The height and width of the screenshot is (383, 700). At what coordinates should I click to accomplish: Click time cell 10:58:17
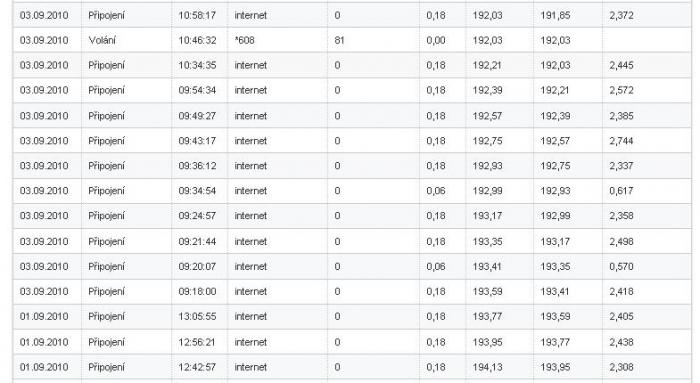tap(197, 15)
